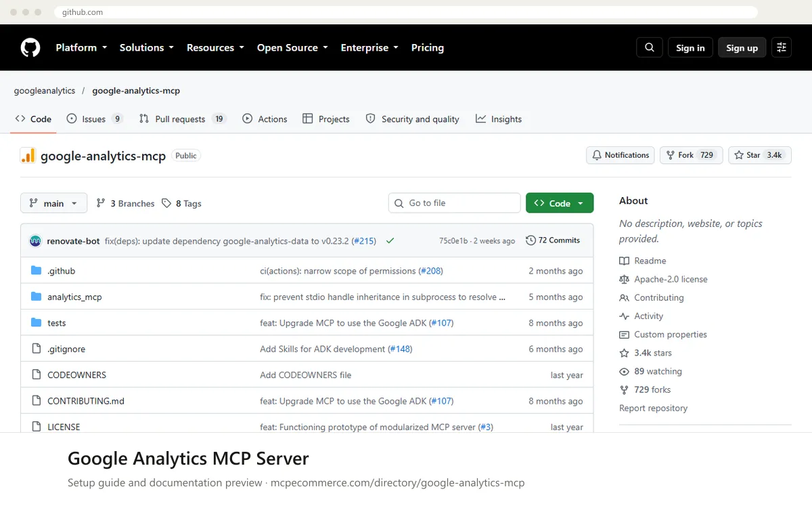Viewport: 812px width, 508px height.
Task: Expand the Open Source menu
Action: (x=292, y=47)
